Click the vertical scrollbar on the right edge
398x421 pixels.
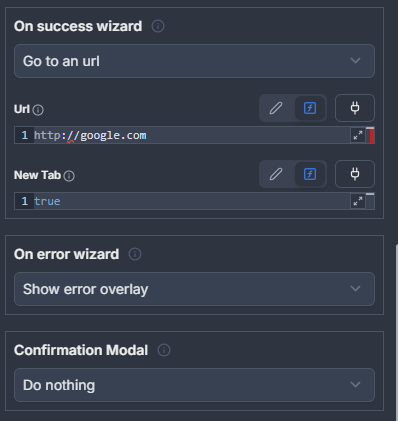click(x=396, y=332)
